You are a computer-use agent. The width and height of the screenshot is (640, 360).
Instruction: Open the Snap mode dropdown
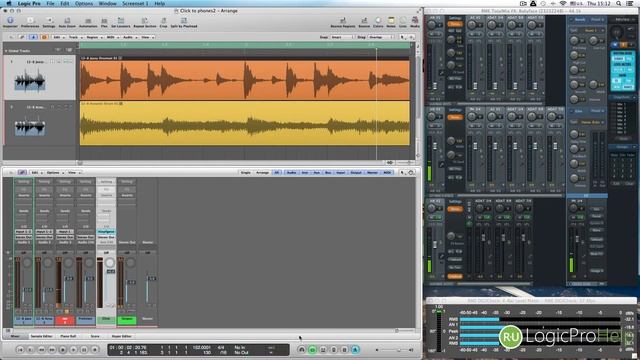click(x=341, y=37)
